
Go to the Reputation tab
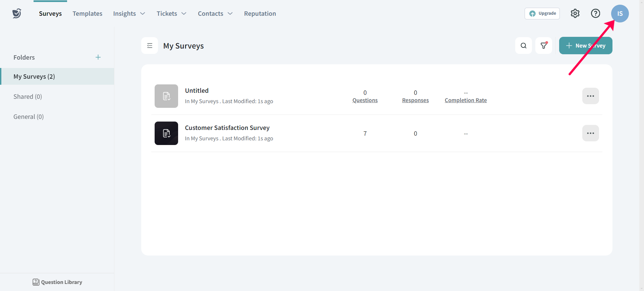(x=260, y=14)
